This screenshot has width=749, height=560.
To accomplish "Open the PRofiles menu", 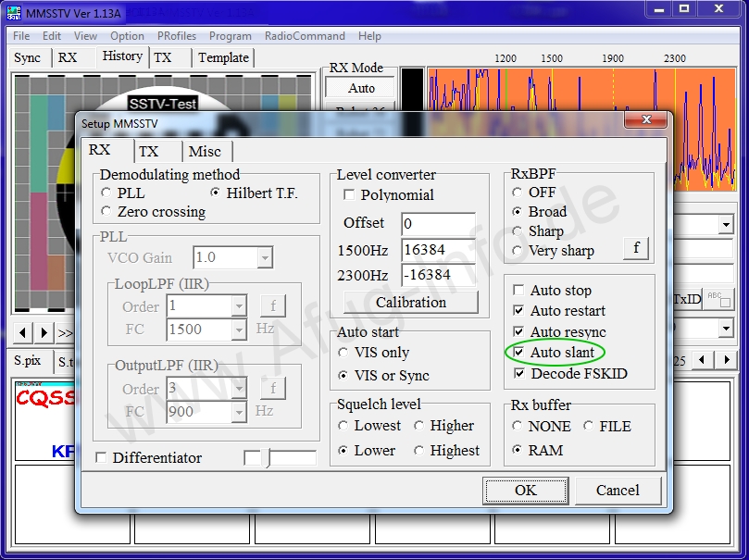I will click(177, 36).
